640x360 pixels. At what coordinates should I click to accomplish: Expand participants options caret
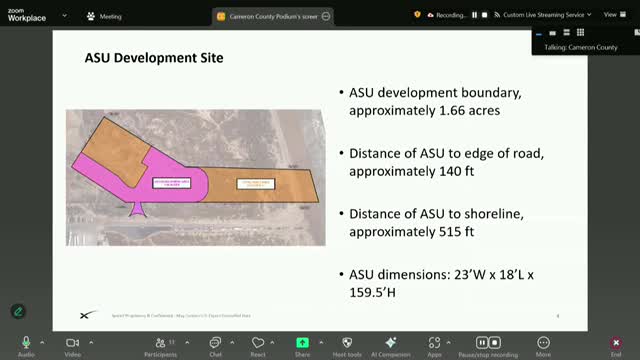pos(187,342)
